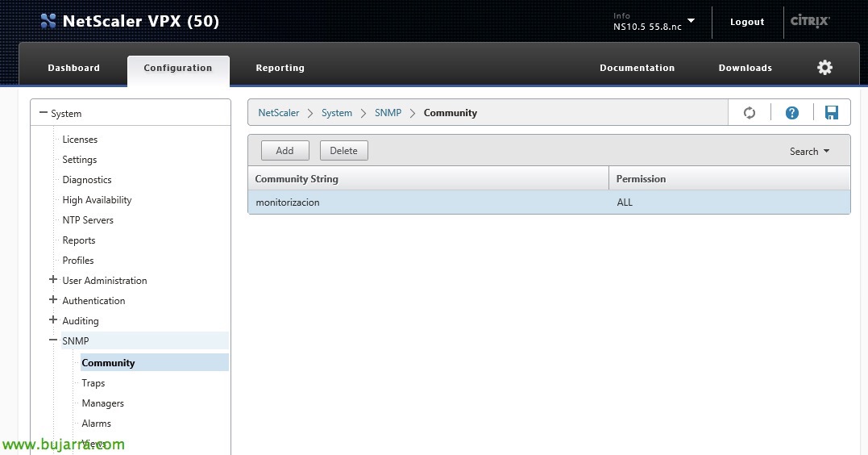Follow the System breadcrumb link
868x455 pixels.
click(x=337, y=112)
